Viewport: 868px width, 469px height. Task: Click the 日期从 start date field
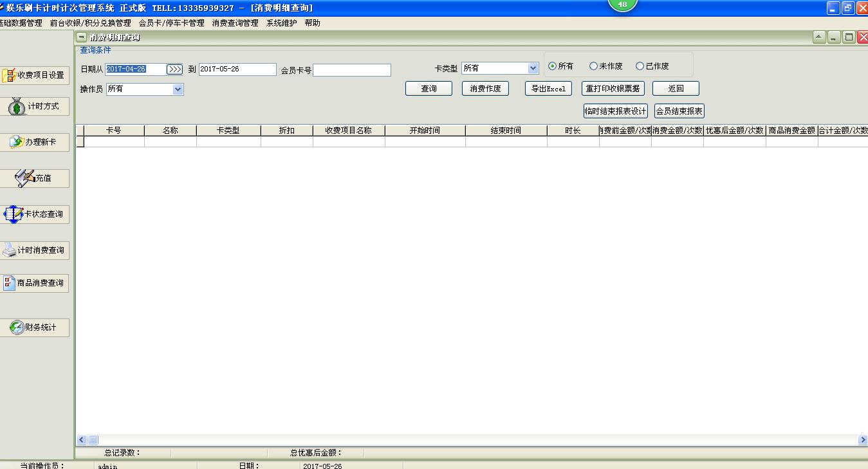point(136,69)
